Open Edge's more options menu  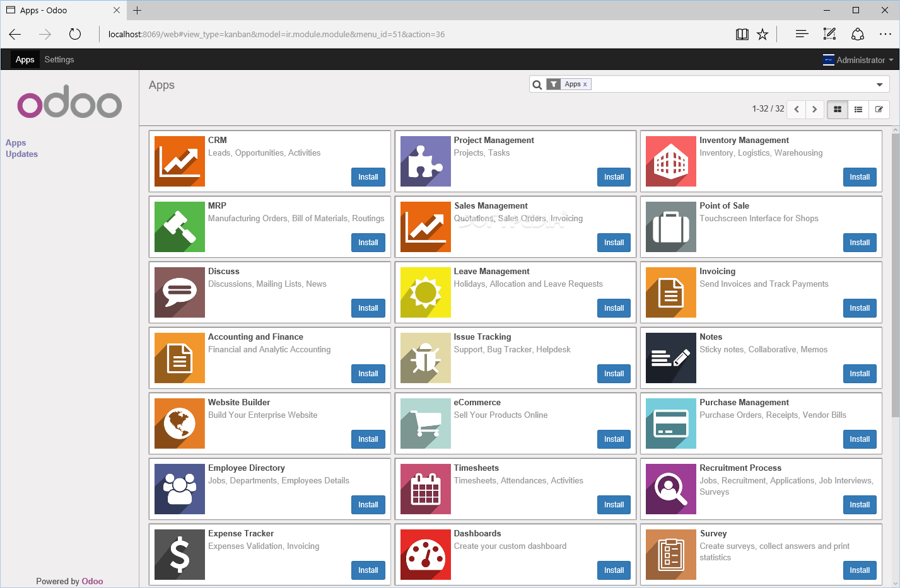tap(885, 34)
